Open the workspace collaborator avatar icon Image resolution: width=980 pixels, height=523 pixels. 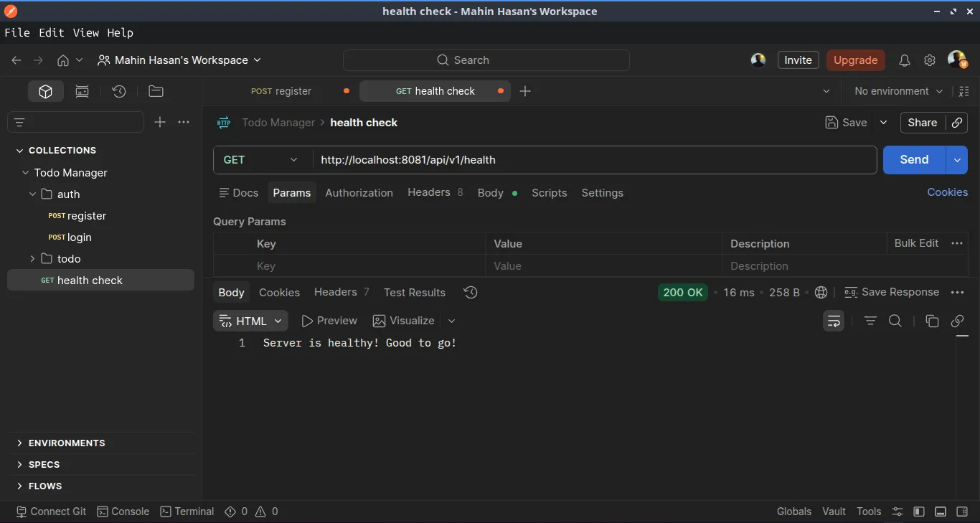[758, 60]
